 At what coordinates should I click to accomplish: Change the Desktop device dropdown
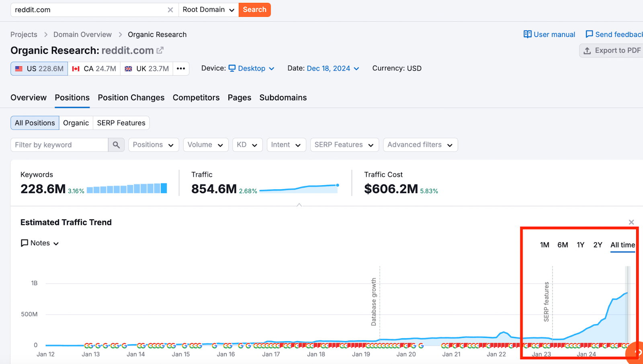coord(252,68)
